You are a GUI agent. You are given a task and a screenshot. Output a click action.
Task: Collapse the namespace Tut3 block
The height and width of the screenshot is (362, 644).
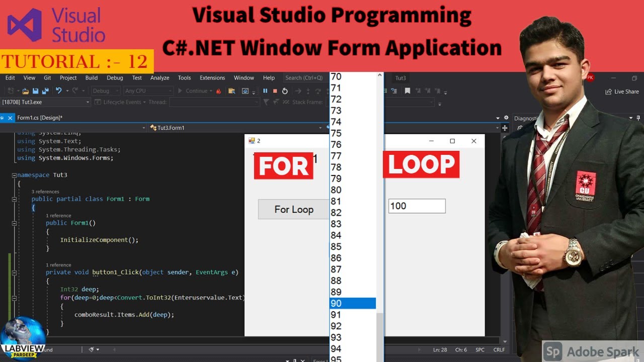pos(14,175)
